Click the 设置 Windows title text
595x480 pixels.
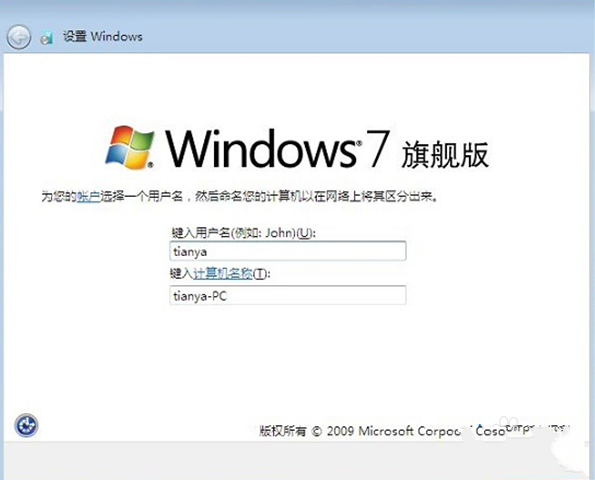coord(102,36)
